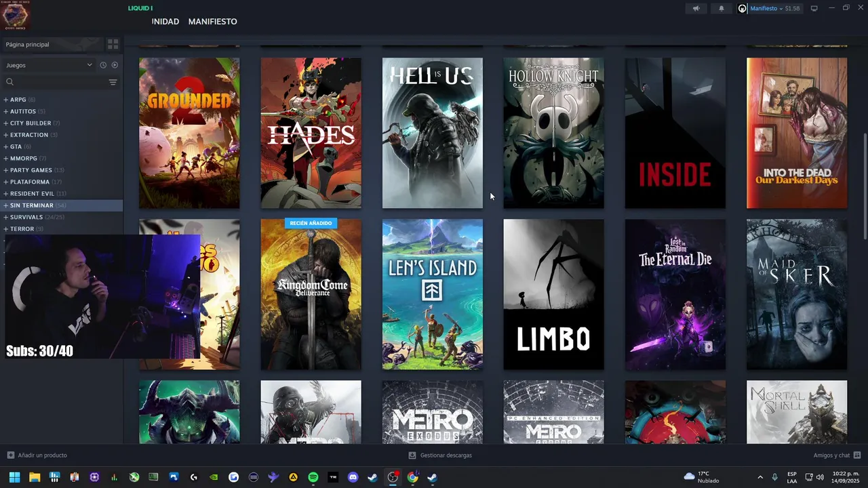Open the MANIFIESTO navigation menu

[x=212, y=22]
